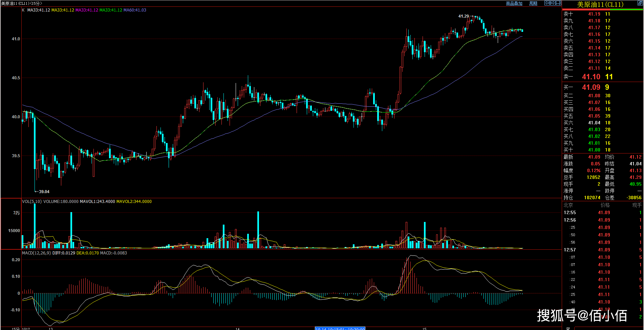This screenshot has width=644, height=330.
Task: Click the 最高 value 41.29
Action: 636,177
